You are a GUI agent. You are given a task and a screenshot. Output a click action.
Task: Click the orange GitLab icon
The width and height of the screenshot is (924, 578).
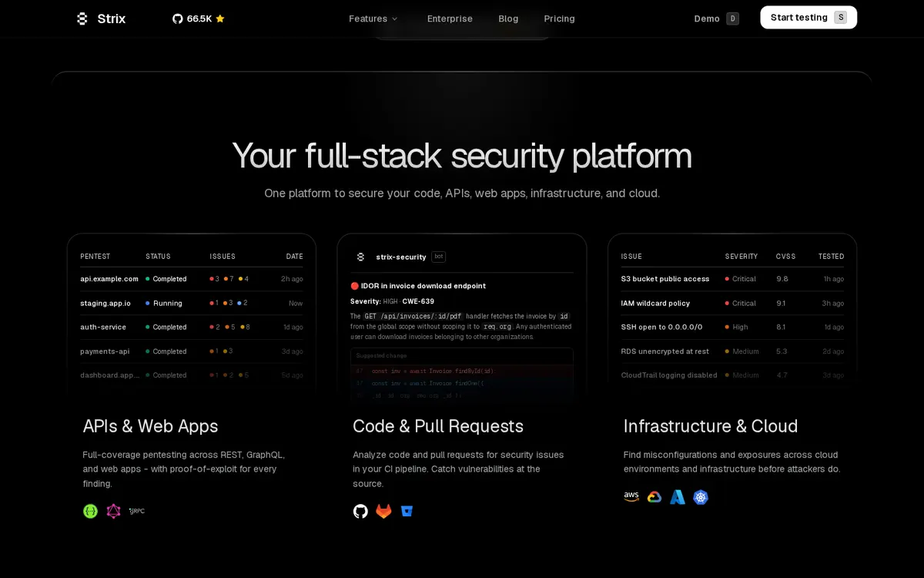tap(383, 511)
